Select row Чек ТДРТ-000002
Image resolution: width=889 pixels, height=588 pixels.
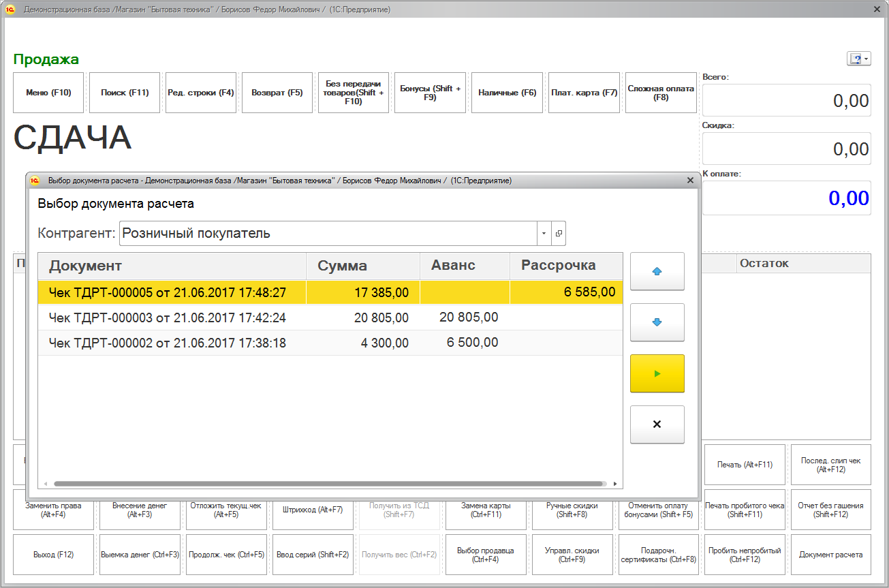[167, 343]
